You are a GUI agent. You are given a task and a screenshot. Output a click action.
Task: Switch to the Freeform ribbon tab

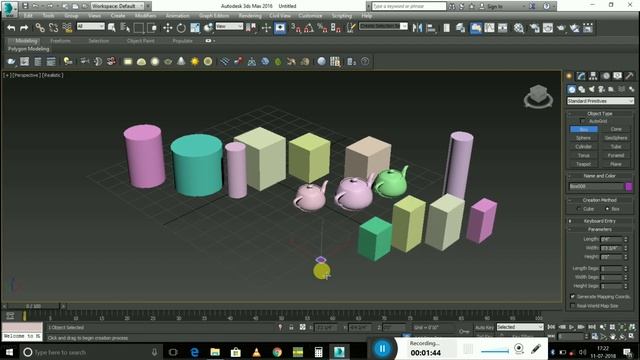pos(60,41)
